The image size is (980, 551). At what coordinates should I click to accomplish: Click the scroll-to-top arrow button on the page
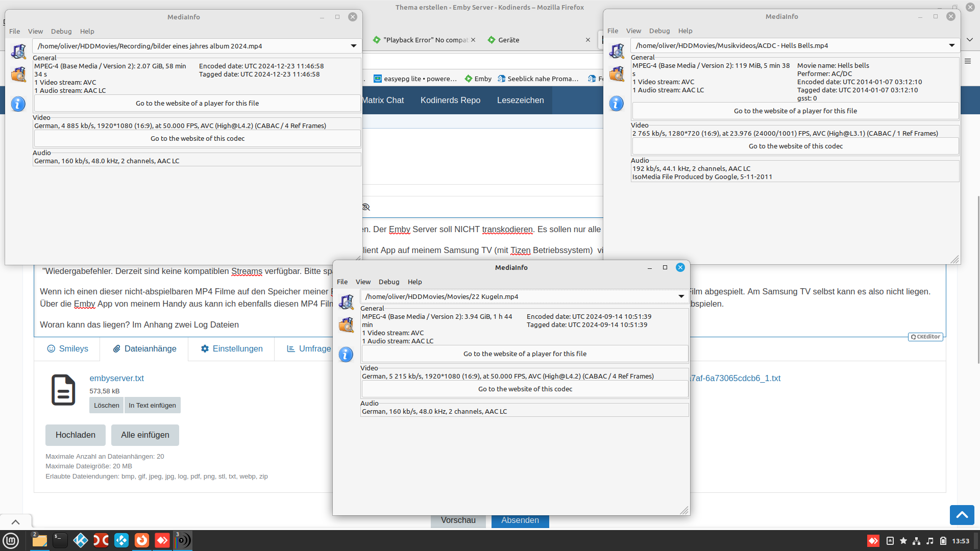[962, 515]
